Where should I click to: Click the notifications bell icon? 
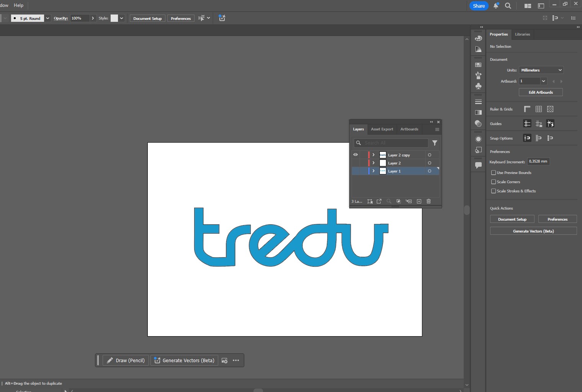(496, 6)
